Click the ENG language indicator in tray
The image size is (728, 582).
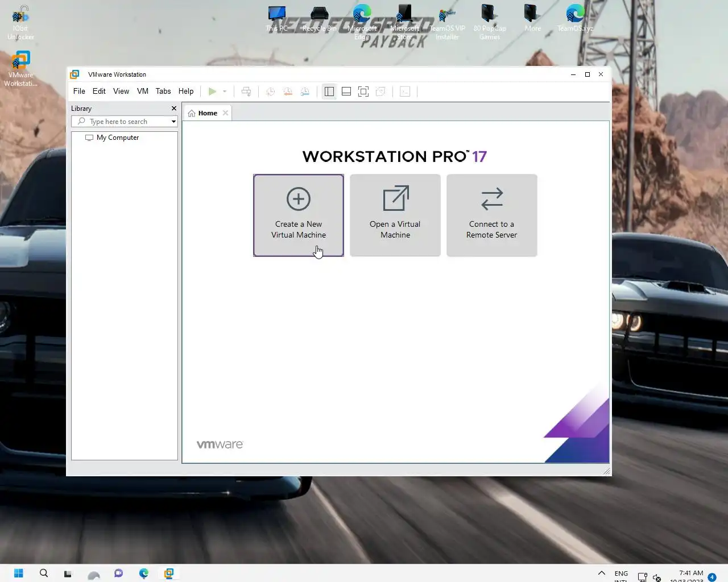[621, 575]
